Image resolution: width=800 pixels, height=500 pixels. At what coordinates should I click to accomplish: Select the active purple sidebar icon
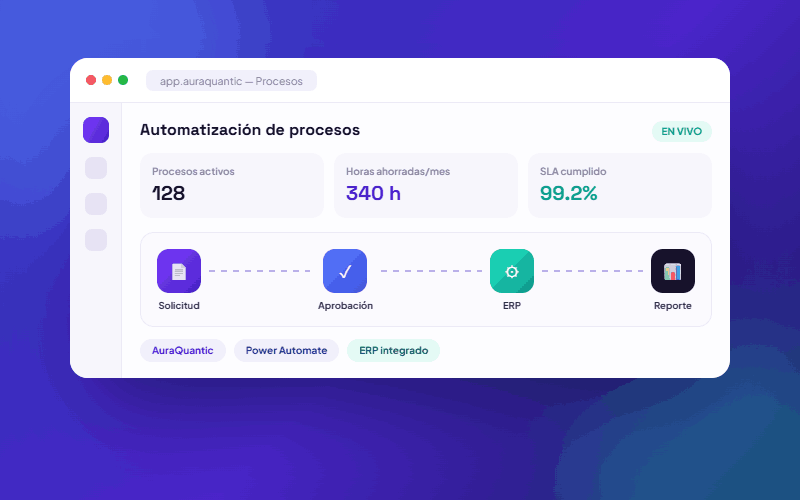coord(96,130)
